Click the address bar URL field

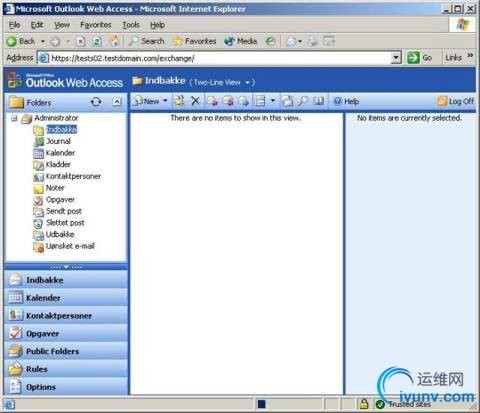tap(220, 58)
